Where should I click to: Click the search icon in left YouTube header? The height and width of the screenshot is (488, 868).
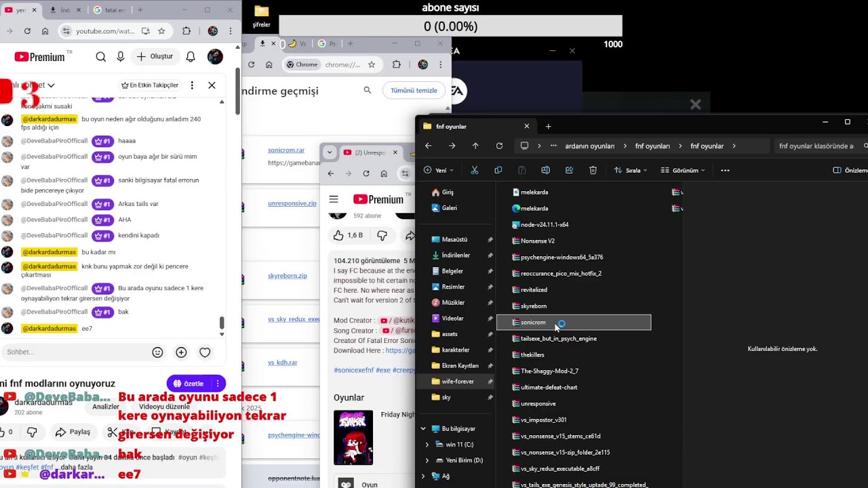(x=101, y=57)
